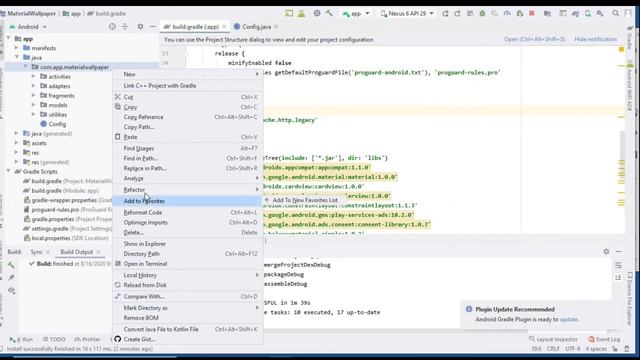The width and height of the screenshot is (640, 360).
Task: Select Add To New Favorites List
Action: coord(301,200)
